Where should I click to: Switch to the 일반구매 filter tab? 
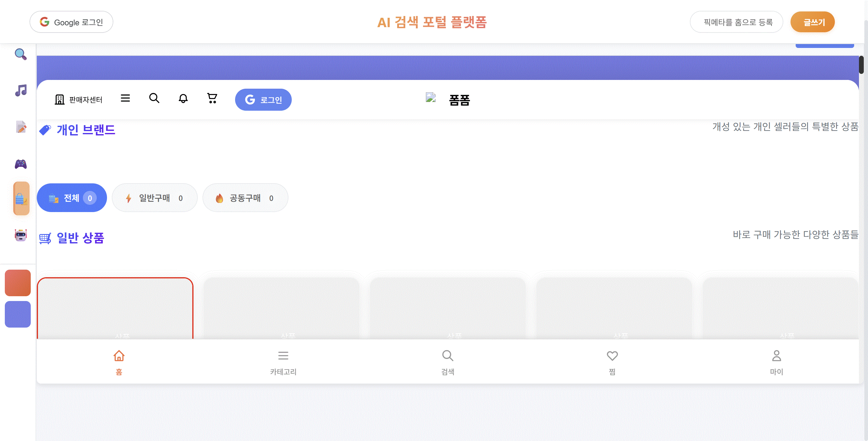click(x=155, y=198)
